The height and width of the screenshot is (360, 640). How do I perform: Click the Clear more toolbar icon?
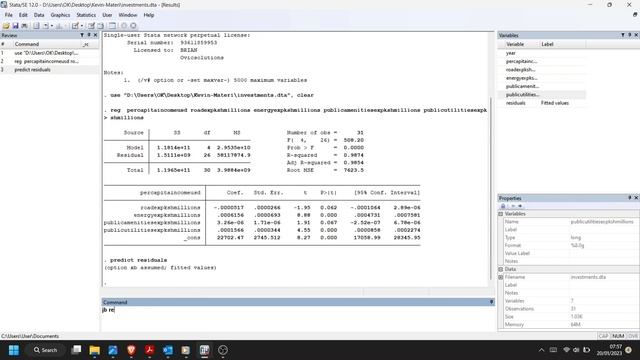[124, 26]
